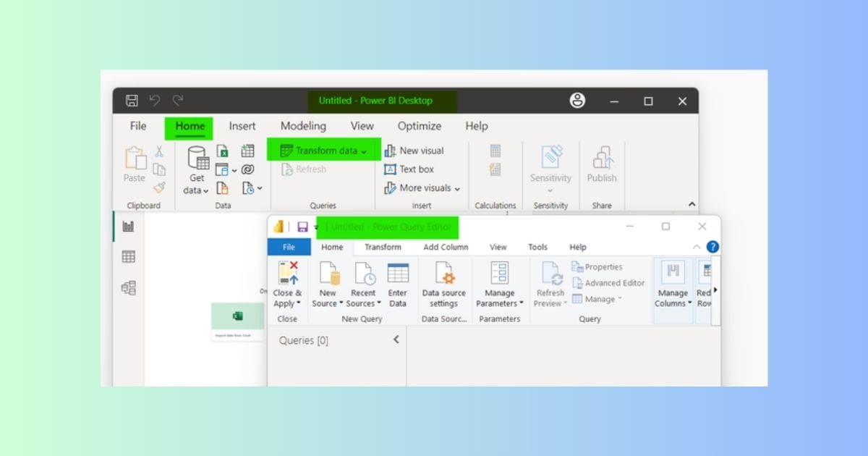Click the Save icon in Power Query Editor

[x=302, y=227]
